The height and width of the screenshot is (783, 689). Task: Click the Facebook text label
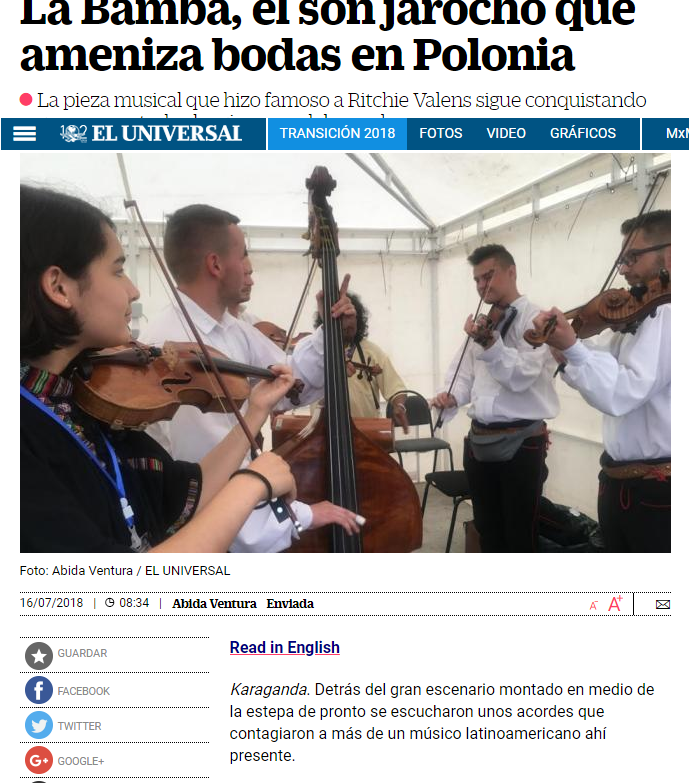point(83,691)
